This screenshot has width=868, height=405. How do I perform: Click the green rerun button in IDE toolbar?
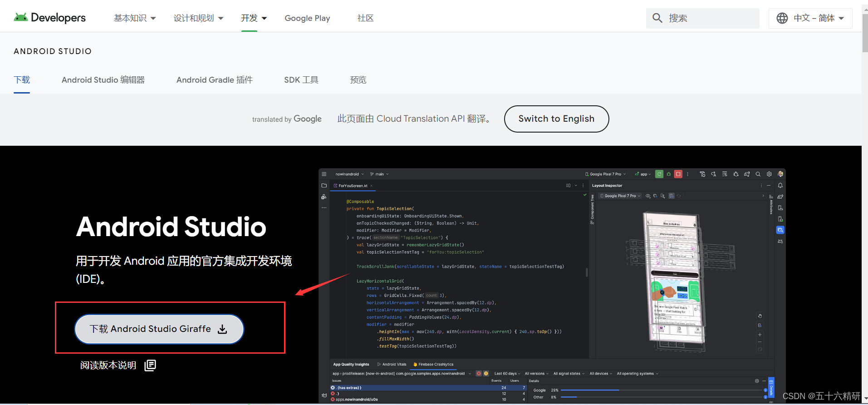(659, 174)
